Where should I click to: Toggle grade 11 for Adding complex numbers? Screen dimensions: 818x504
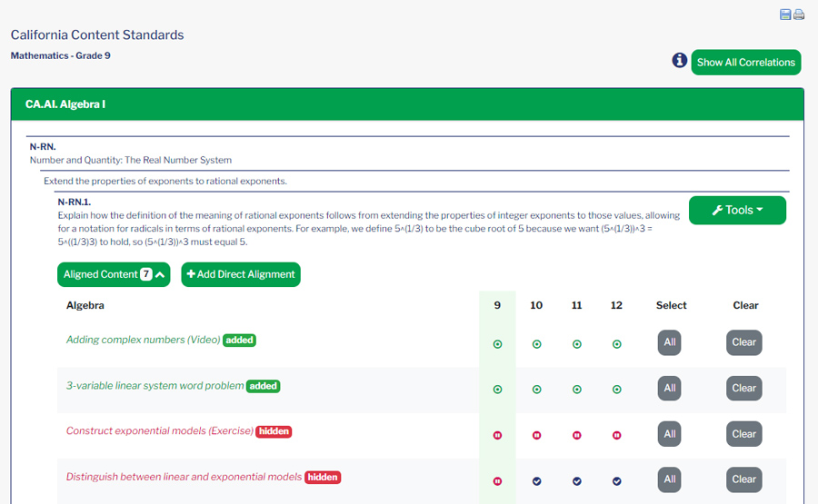(576, 344)
